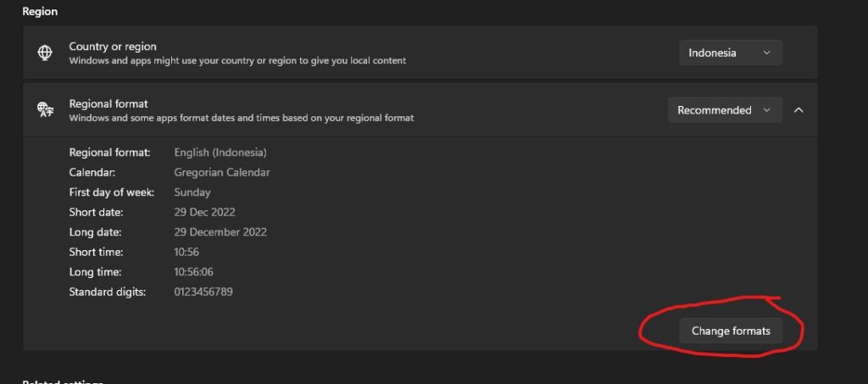Viewport: 868px width, 384px height.
Task: Click the Sunday first day of week value
Action: (x=192, y=192)
